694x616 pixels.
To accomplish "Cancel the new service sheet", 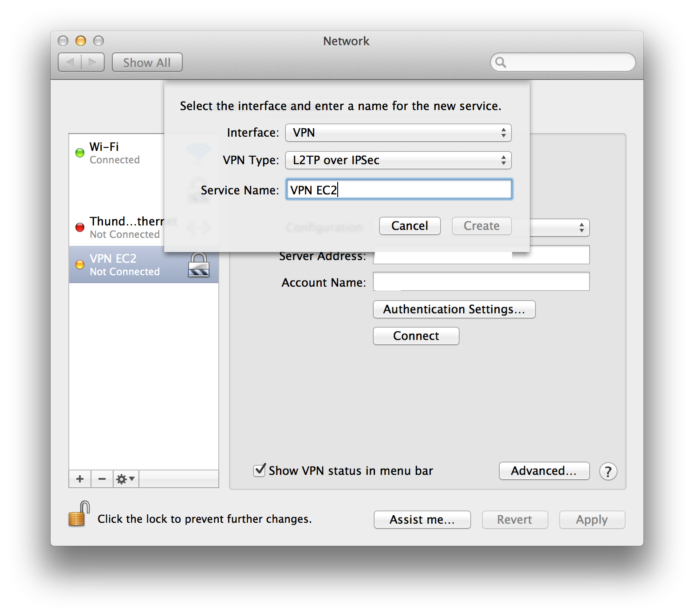I will 410,226.
